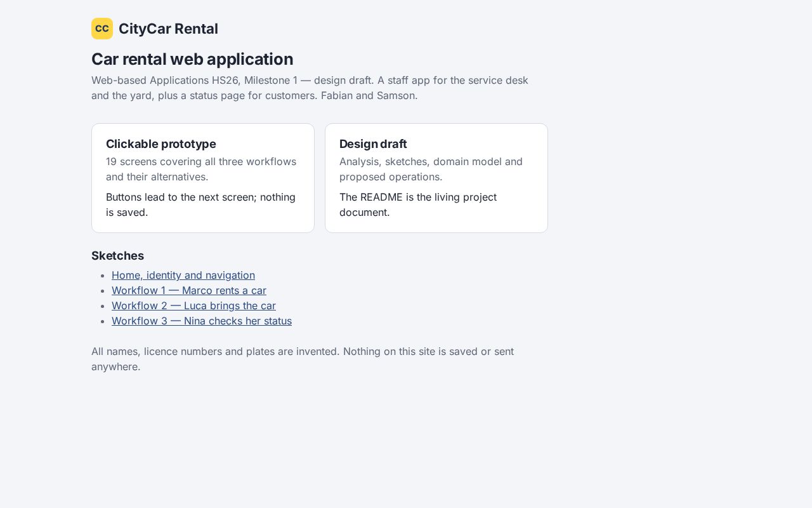The width and height of the screenshot is (812, 508).
Task: Click the 'All names, licence numbers' disclaimer
Action: click(x=303, y=359)
